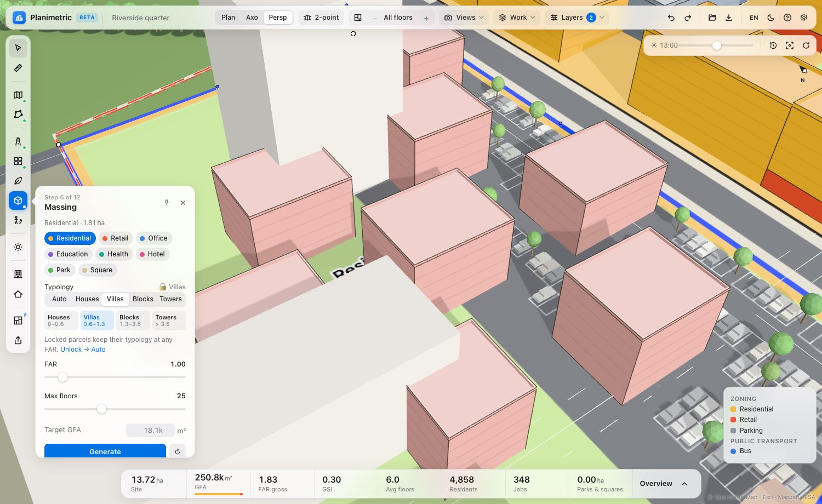Click the All floors selector
Viewport: 822px width, 504px height.
pyautogui.click(x=398, y=18)
